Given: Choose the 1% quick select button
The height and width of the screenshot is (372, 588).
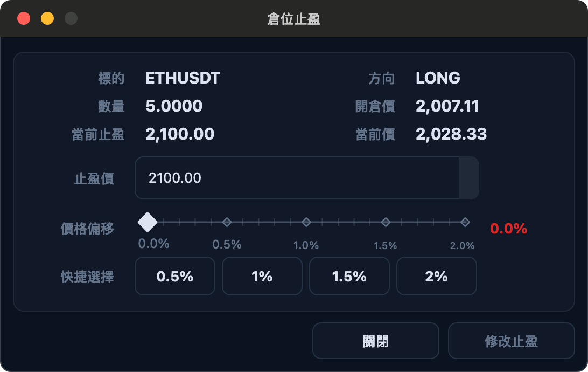Looking at the screenshot, I should tap(262, 276).
